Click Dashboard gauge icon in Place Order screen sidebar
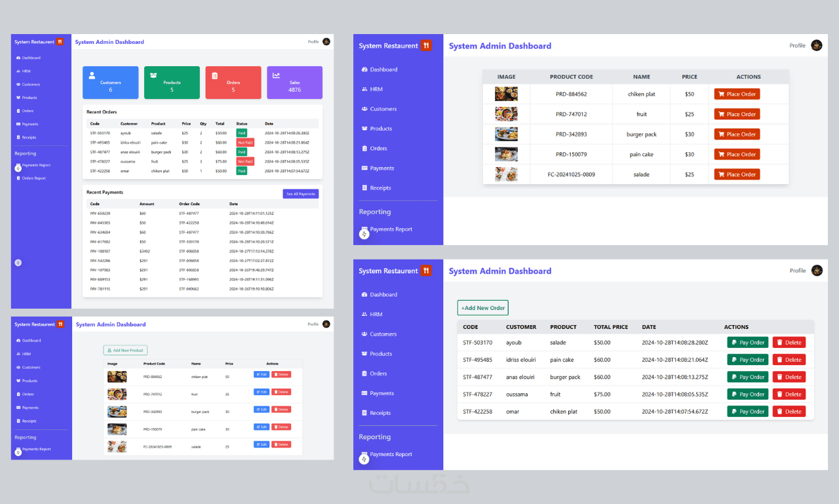This screenshot has height=504, width=839. pyautogui.click(x=364, y=69)
